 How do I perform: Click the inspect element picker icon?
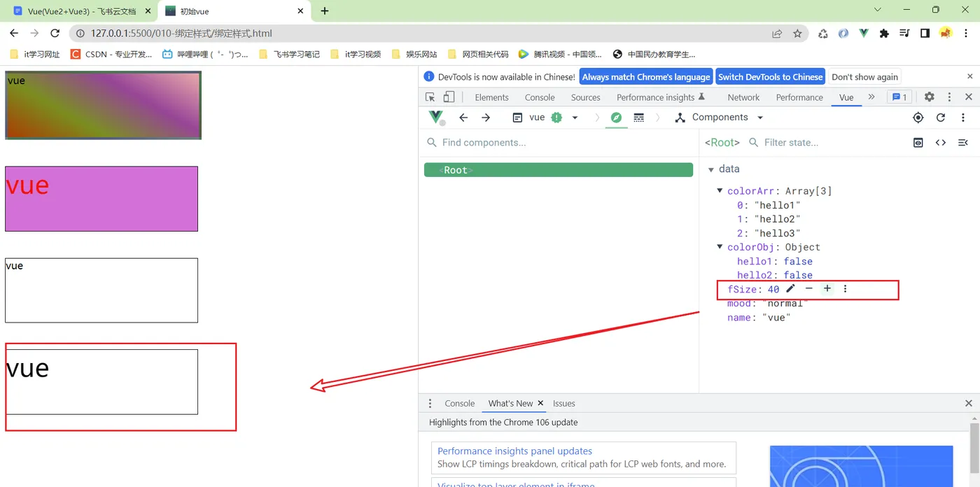(x=430, y=97)
